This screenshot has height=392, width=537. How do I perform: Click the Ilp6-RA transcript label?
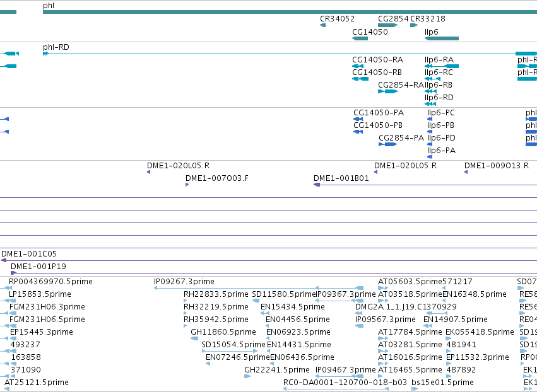coord(439,60)
